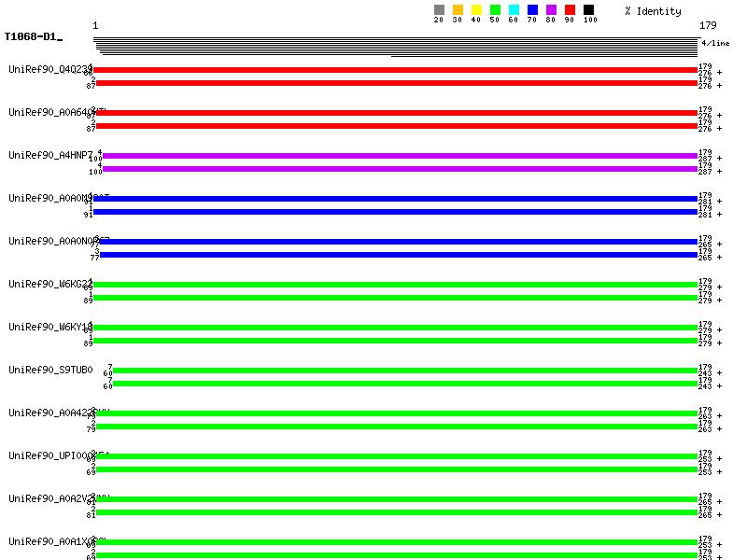Viewport: 747px width, 560px height.
Task: Open the UniRef90_Q4Q232 hit label
Action: [49, 69]
